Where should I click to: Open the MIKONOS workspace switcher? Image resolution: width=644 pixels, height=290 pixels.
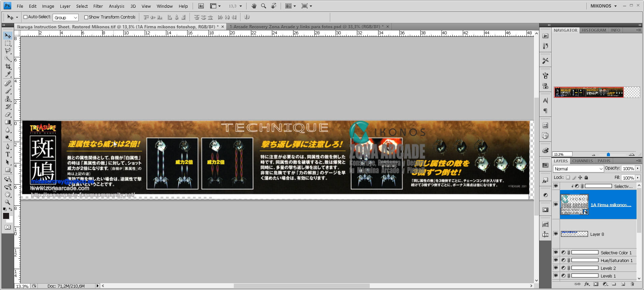pyautogui.click(x=603, y=6)
